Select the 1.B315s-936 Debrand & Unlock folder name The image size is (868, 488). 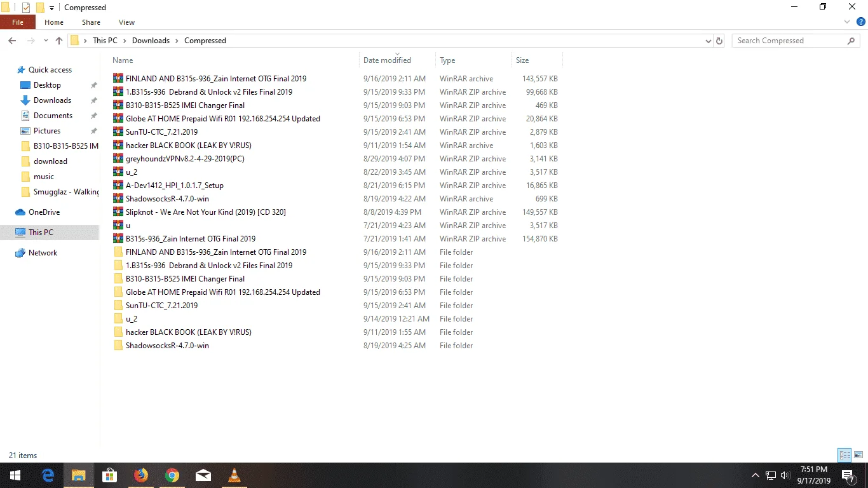[209, 266]
